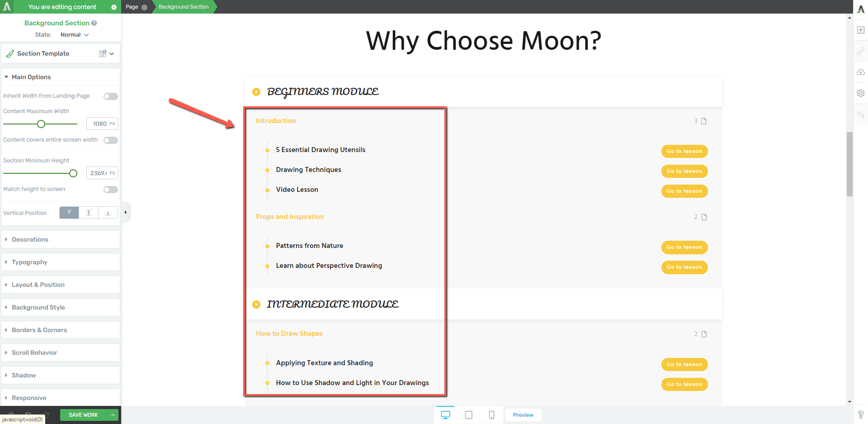Switch to tablet preview mode
Screen dimensions: 868x424
coord(468,415)
